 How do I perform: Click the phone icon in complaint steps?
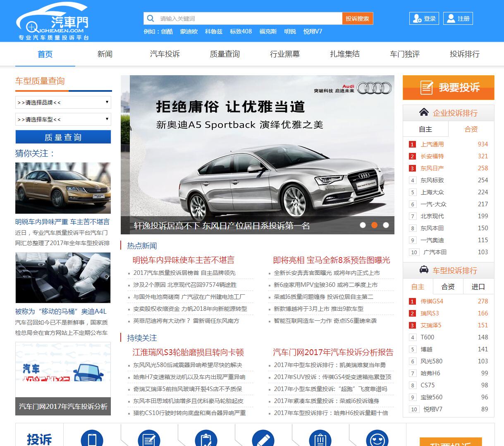(92, 438)
